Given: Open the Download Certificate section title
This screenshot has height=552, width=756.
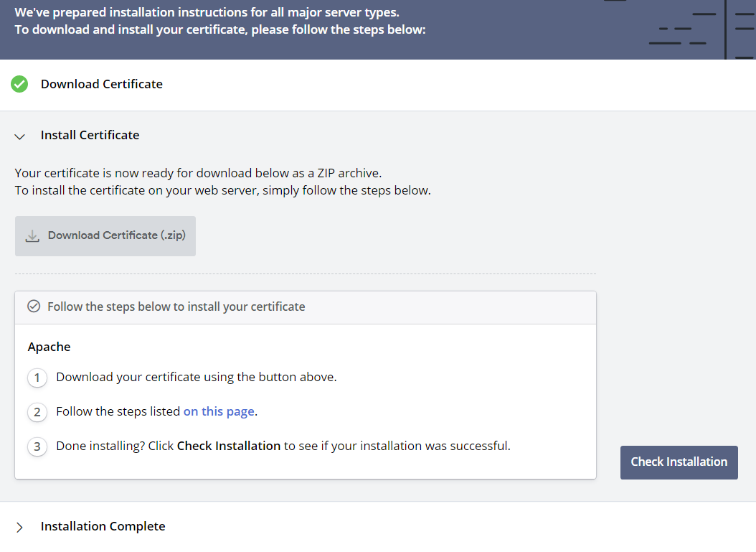Looking at the screenshot, I should [x=102, y=84].
